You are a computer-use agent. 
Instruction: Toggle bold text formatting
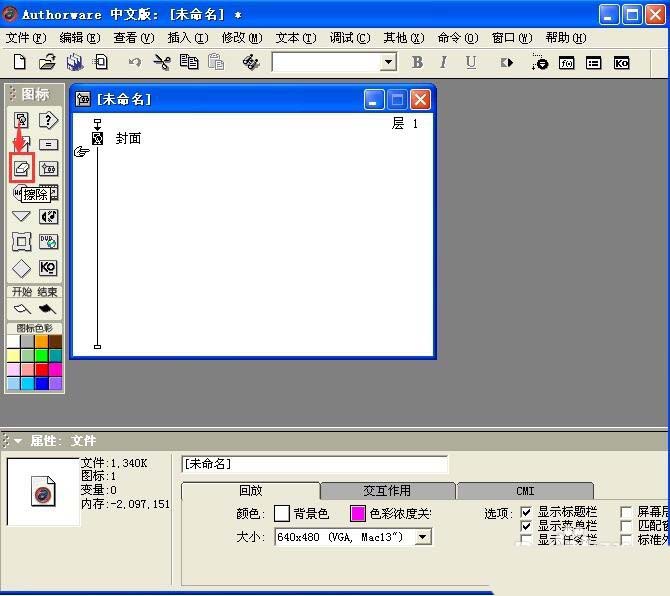[417, 63]
